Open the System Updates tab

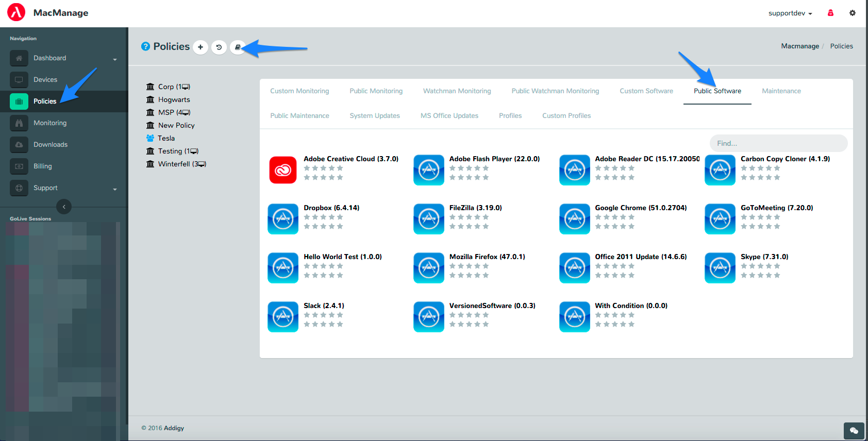click(x=374, y=116)
